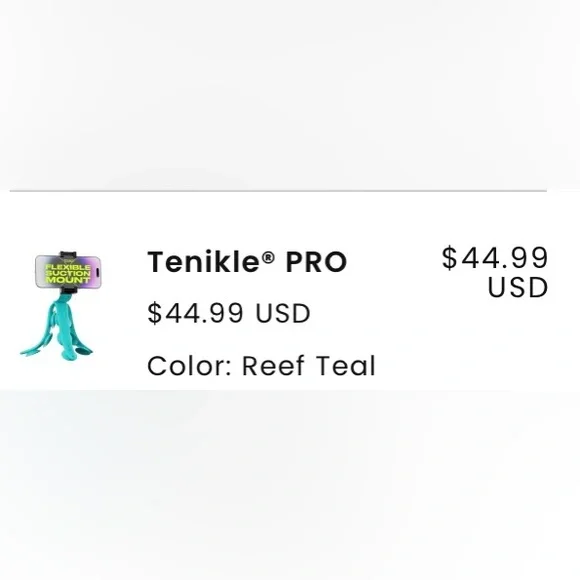Click the horizontal divider above the cart item
580x580 pixels.
pos(278,191)
